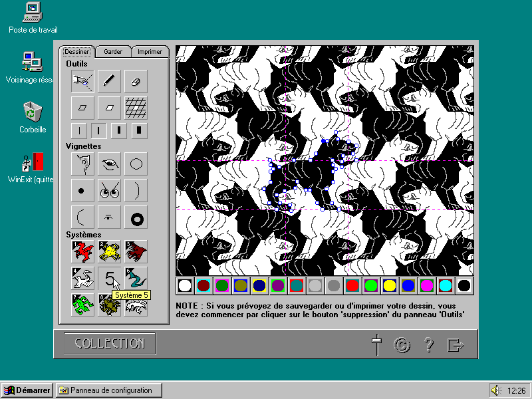Select the teal color swatch
Image resolution: width=532 pixels, height=399 pixels.
point(297,286)
